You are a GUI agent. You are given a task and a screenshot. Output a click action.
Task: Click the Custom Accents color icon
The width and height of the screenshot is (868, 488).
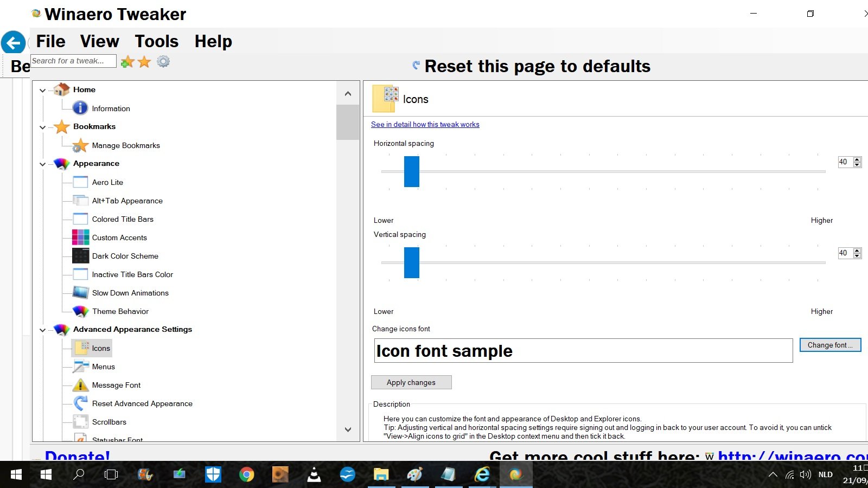[x=80, y=237]
